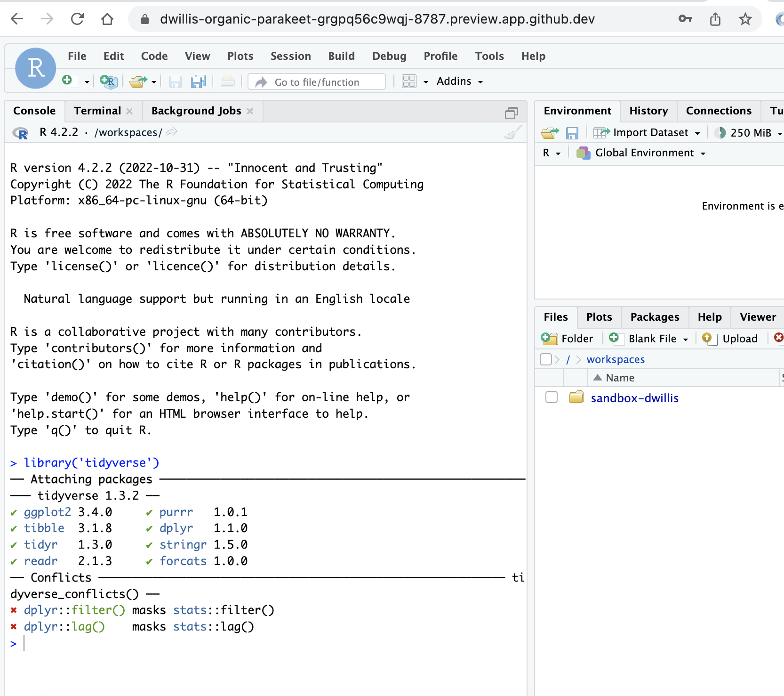Click the memory usage pie icon
This screenshot has height=696, width=784.
pyautogui.click(x=720, y=133)
